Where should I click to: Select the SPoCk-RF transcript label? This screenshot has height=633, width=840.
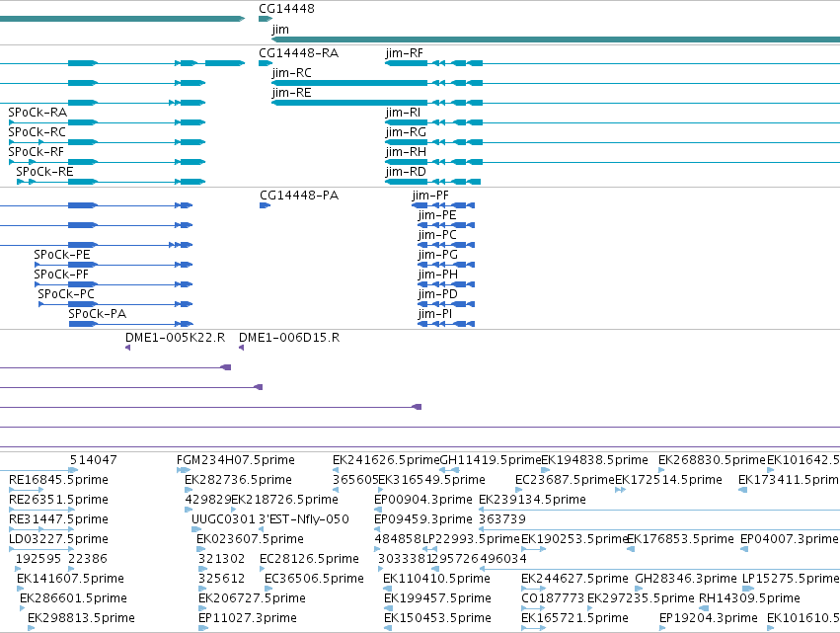[36, 152]
